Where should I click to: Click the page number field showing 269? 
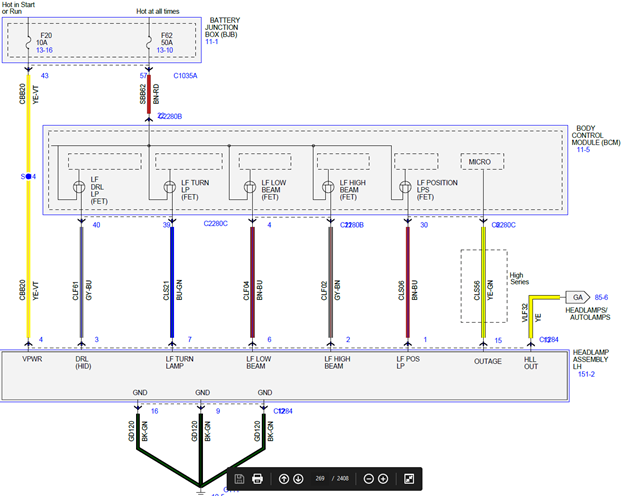[x=320, y=478]
